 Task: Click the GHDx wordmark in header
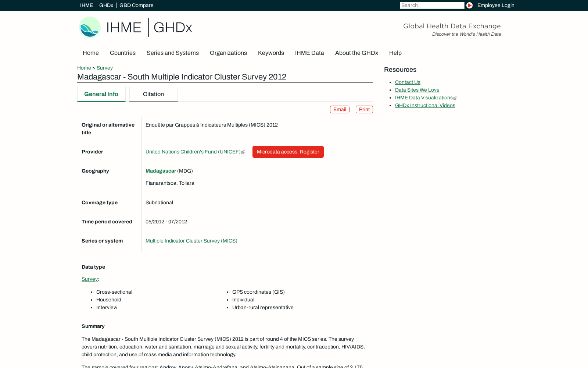[173, 27]
